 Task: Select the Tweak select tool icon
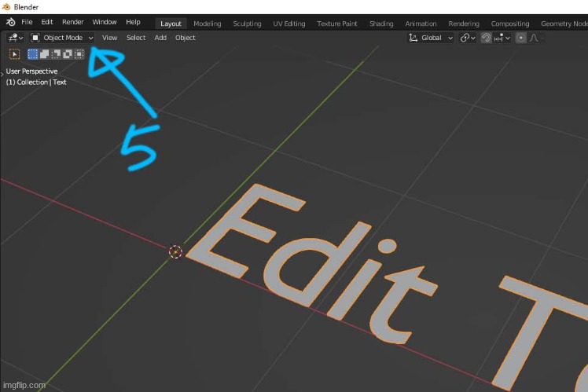tap(14, 54)
